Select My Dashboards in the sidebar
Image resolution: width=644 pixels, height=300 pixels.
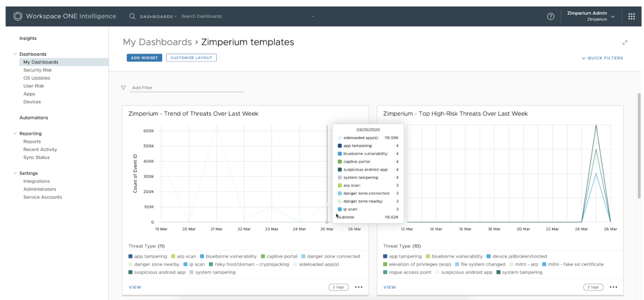pyautogui.click(x=64, y=62)
